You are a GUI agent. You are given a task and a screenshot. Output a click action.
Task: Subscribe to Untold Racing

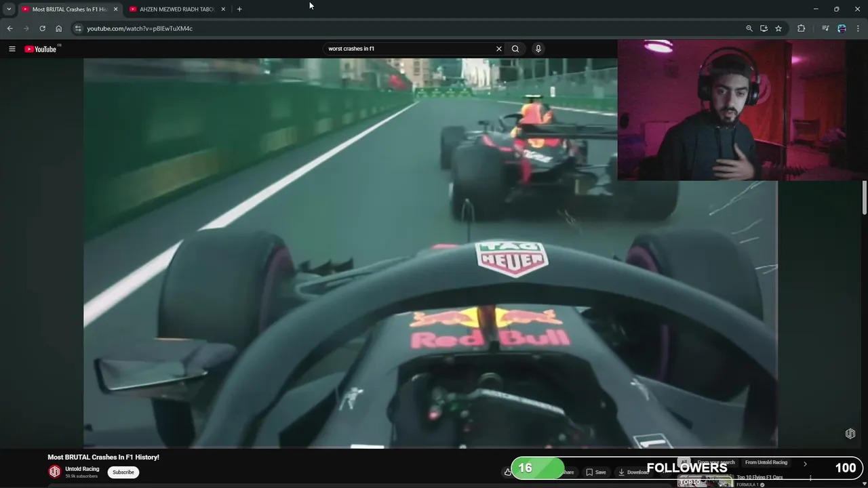[x=123, y=472]
